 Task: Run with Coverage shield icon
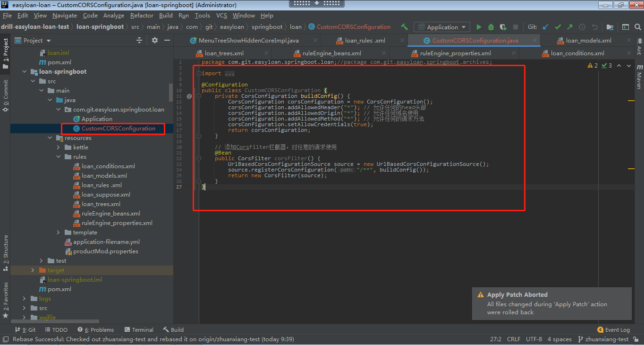(x=503, y=27)
